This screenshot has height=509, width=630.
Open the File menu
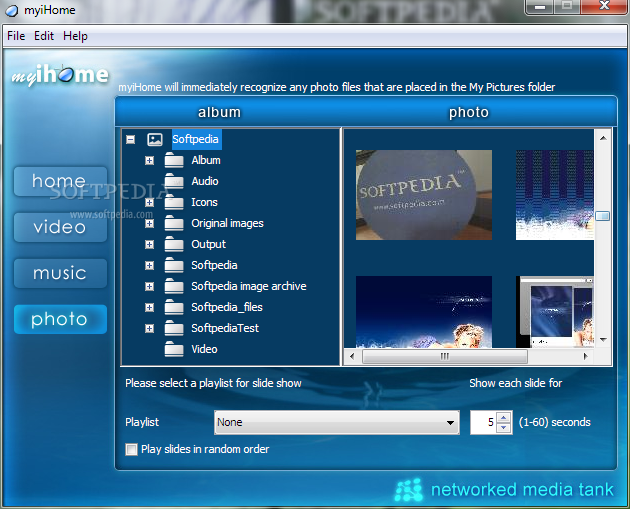pyautogui.click(x=16, y=36)
